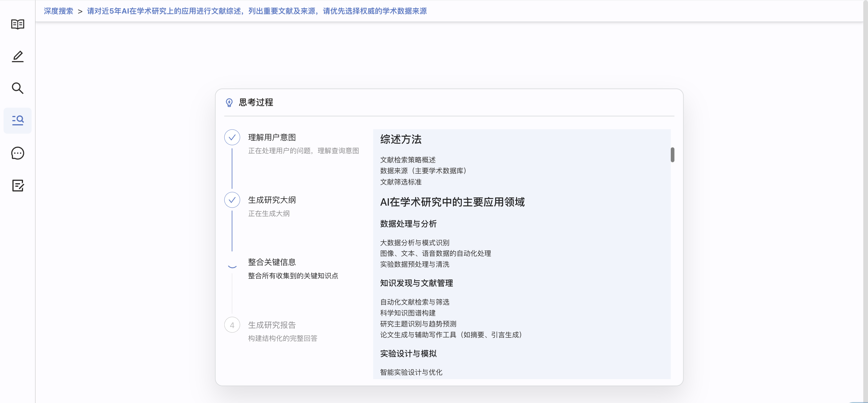Click the lightbulb icon beside 思考过程

coord(229,103)
